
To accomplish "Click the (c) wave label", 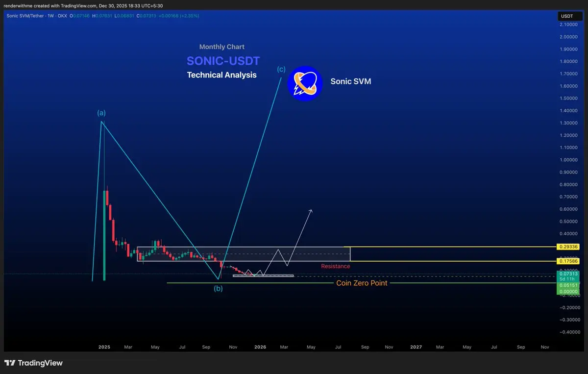I will (x=281, y=70).
